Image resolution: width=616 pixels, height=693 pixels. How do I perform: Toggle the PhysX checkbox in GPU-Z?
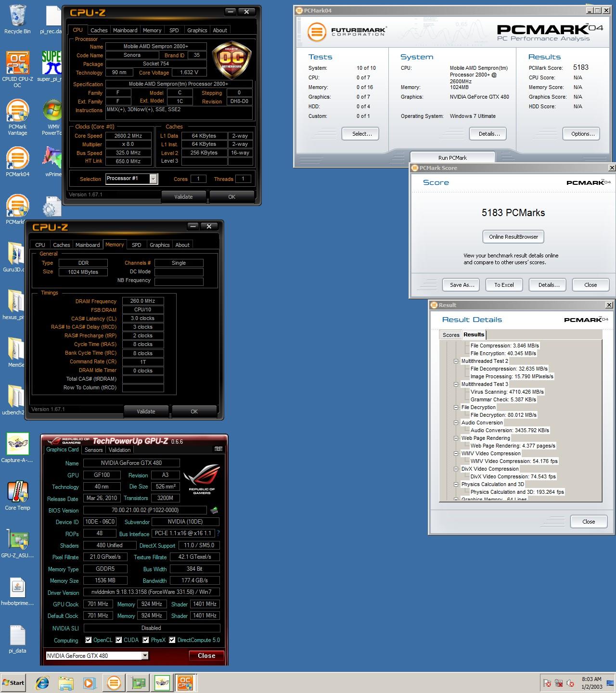pos(146,640)
